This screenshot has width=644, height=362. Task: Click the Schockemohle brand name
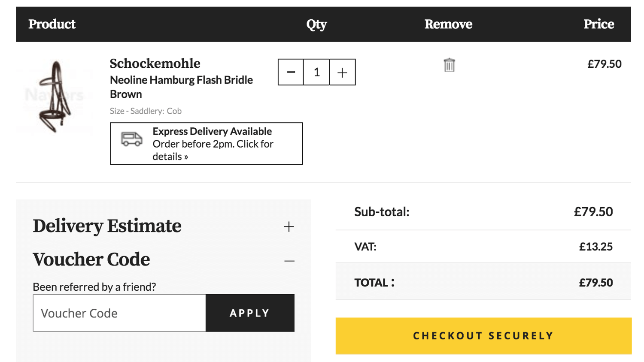(x=155, y=63)
